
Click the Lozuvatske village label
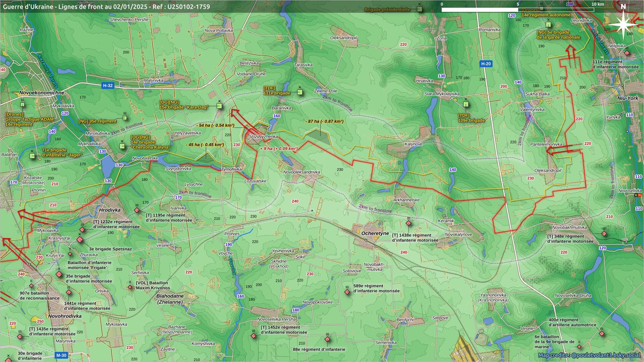coord(255,181)
